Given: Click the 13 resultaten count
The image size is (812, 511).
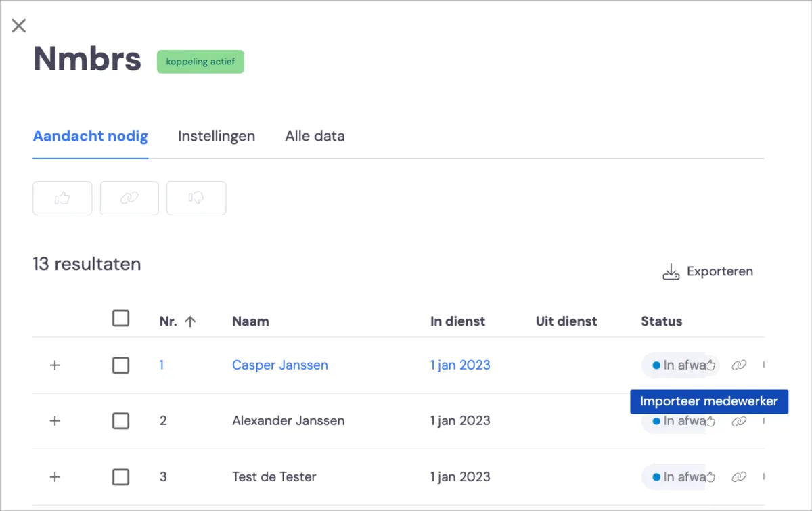Looking at the screenshot, I should (x=87, y=264).
